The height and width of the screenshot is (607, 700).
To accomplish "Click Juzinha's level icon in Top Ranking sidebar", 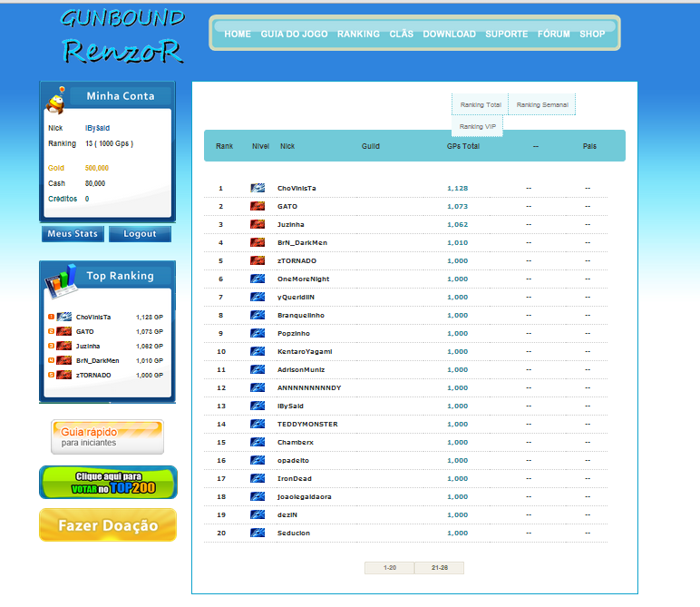I will [64, 346].
